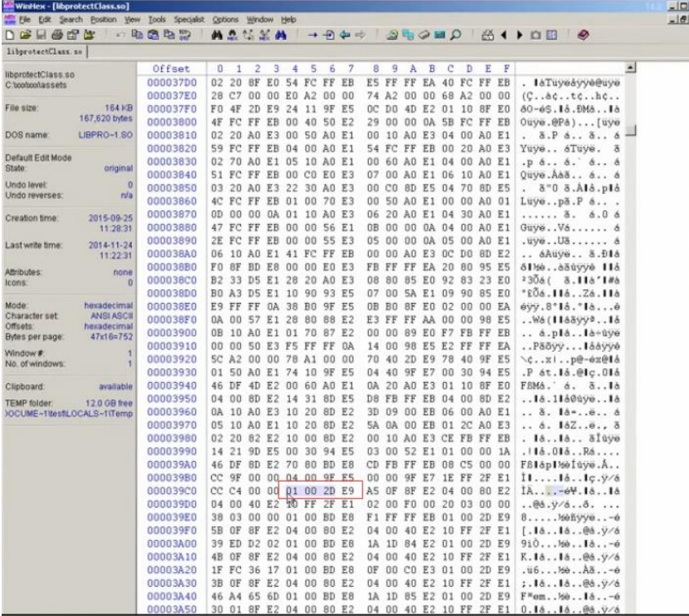Open file Properties toolbar icon

[73, 35]
